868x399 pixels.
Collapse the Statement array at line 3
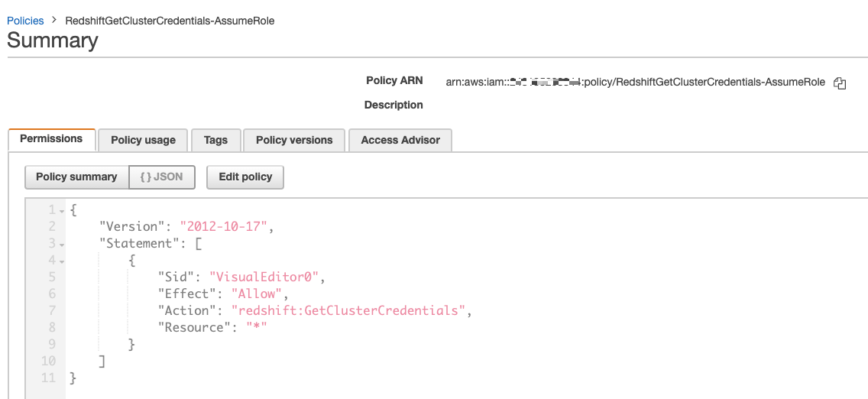coord(62,245)
